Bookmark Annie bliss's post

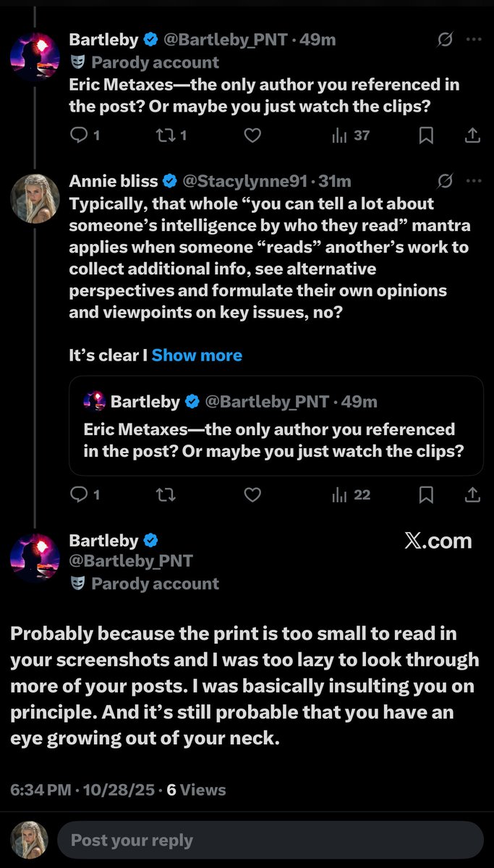pyautogui.click(x=427, y=494)
